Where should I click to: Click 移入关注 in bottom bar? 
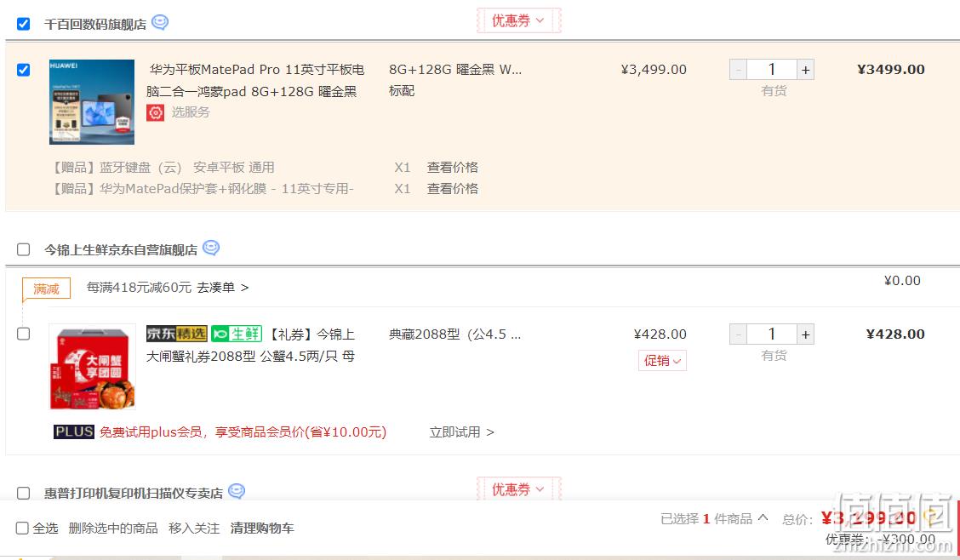pyautogui.click(x=194, y=529)
